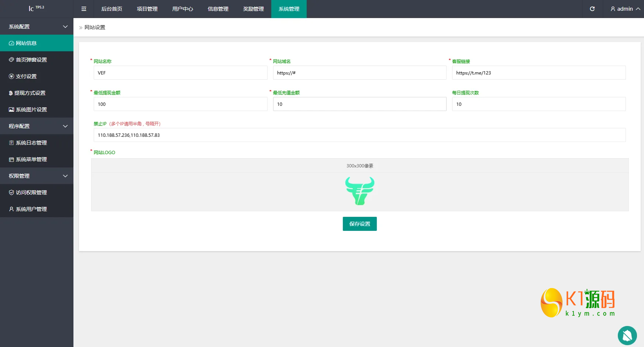644x347 pixels.
Task: Focus the 每日提现次数 input field
Action: click(x=539, y=104)
